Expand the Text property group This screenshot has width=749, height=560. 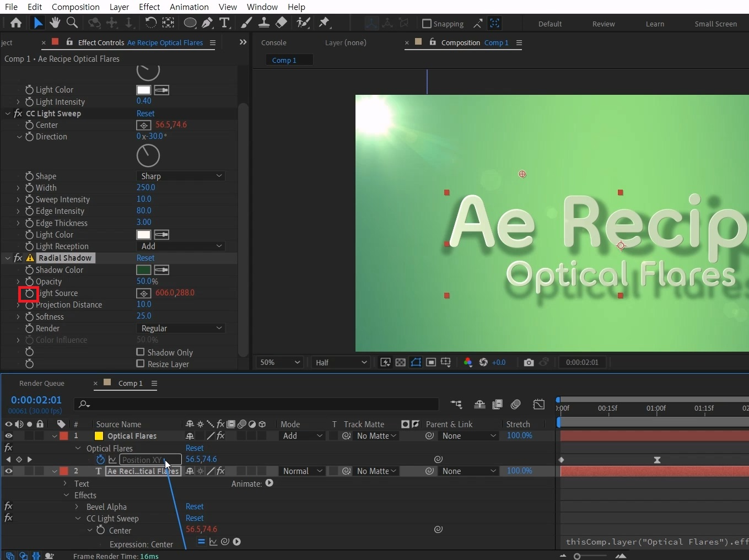(65, 483)
